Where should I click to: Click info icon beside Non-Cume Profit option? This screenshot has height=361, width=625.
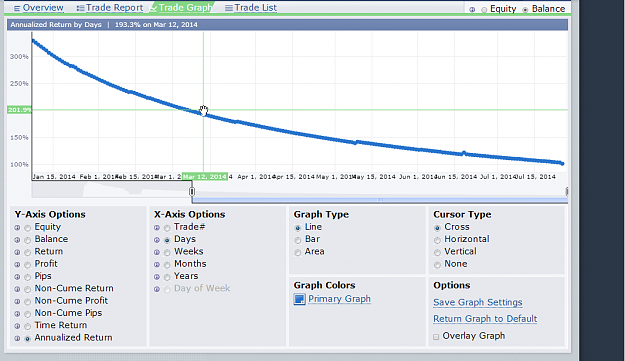point(17,302)
